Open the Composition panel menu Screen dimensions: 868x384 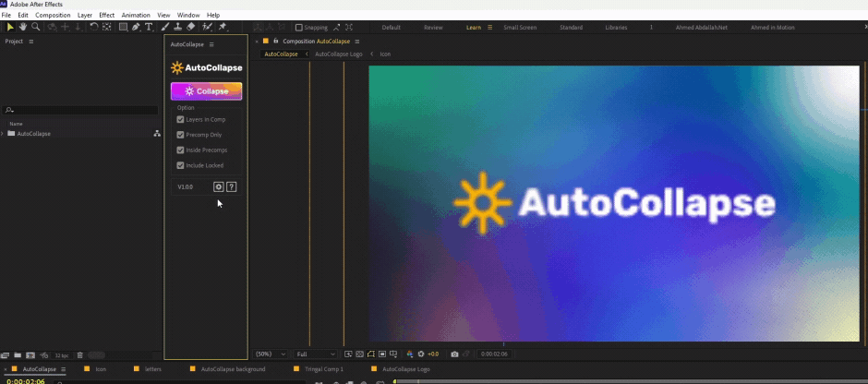click(x=357, y=42)
